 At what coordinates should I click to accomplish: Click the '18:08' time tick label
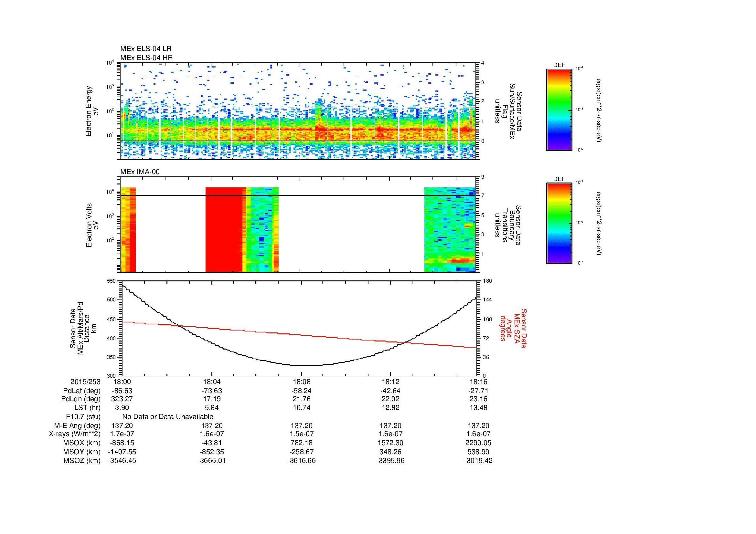pos(301,382)
